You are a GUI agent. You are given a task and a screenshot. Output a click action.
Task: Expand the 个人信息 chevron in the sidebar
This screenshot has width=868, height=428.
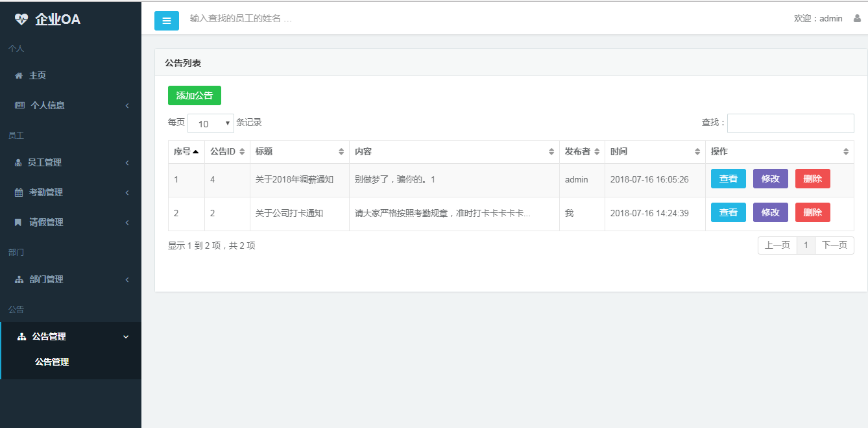127,105
